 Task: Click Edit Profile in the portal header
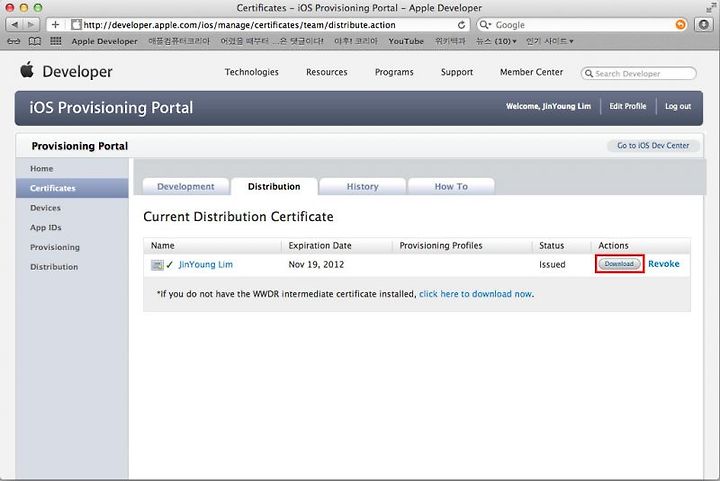[628, 106]
